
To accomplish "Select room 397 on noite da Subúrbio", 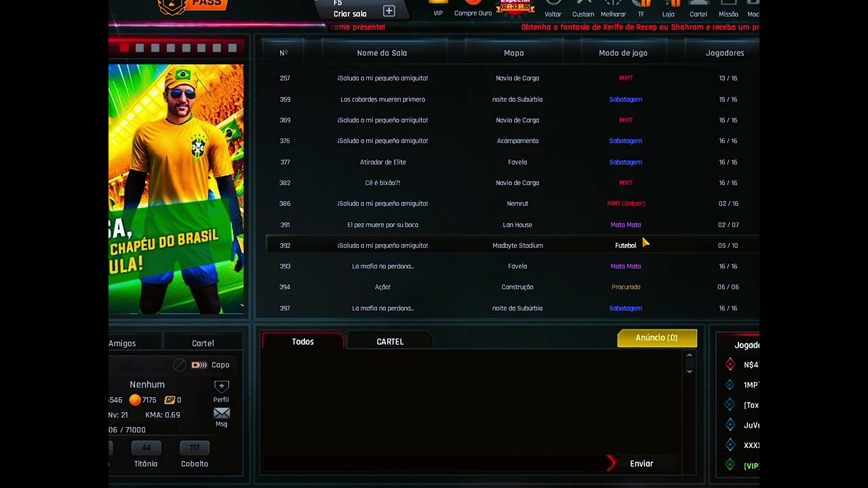I will pos(512,308).
